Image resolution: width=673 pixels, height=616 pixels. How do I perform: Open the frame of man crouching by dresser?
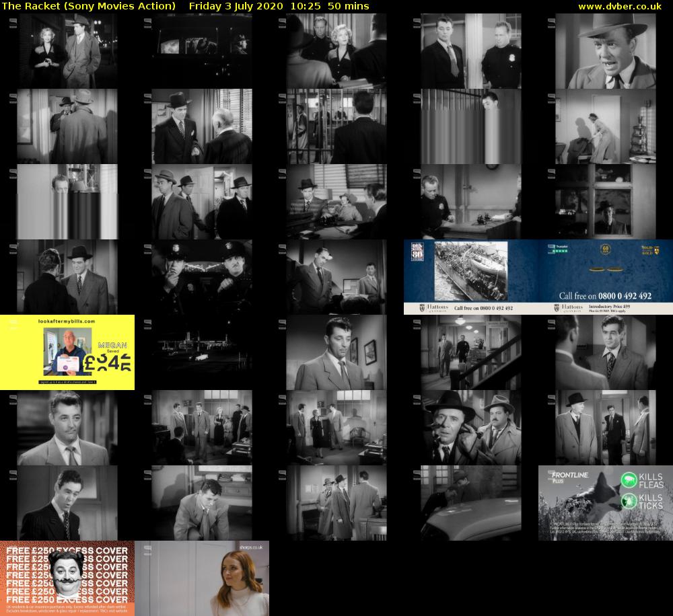tap(202, 503)
